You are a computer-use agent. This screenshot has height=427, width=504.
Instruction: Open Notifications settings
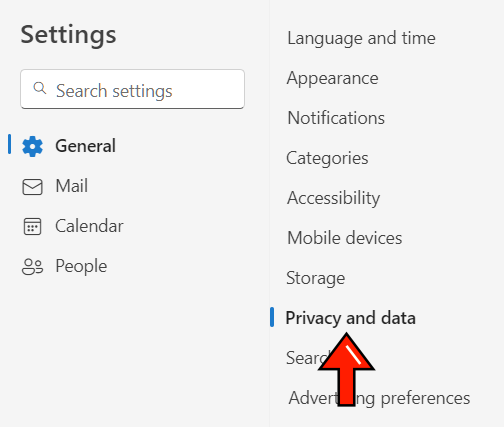click(336, 118)
